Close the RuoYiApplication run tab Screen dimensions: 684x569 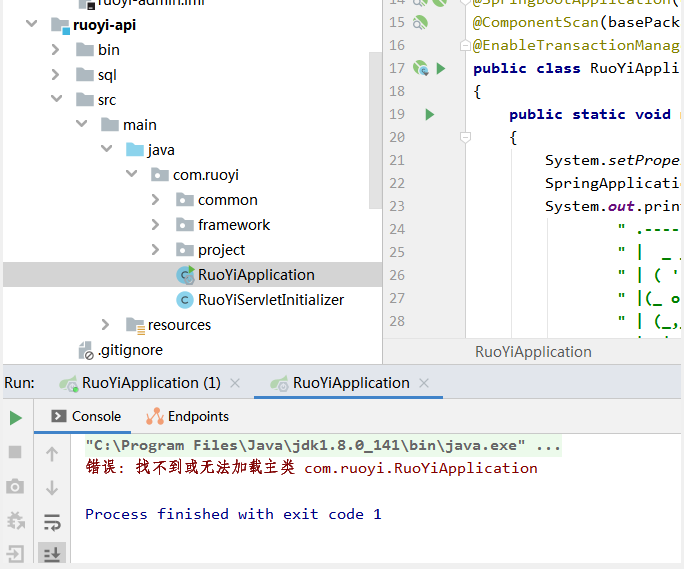tap(424, 383)
